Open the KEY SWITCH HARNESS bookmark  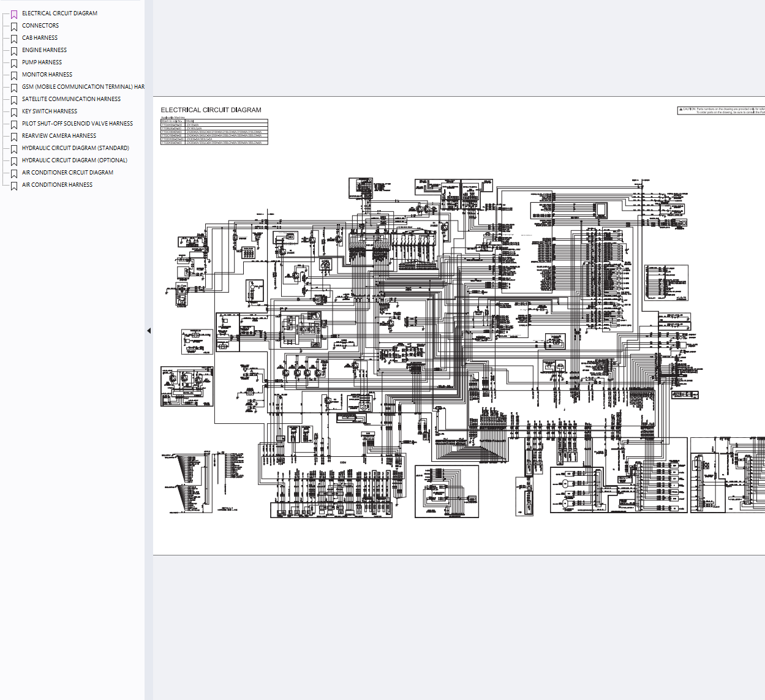(50, 111)
